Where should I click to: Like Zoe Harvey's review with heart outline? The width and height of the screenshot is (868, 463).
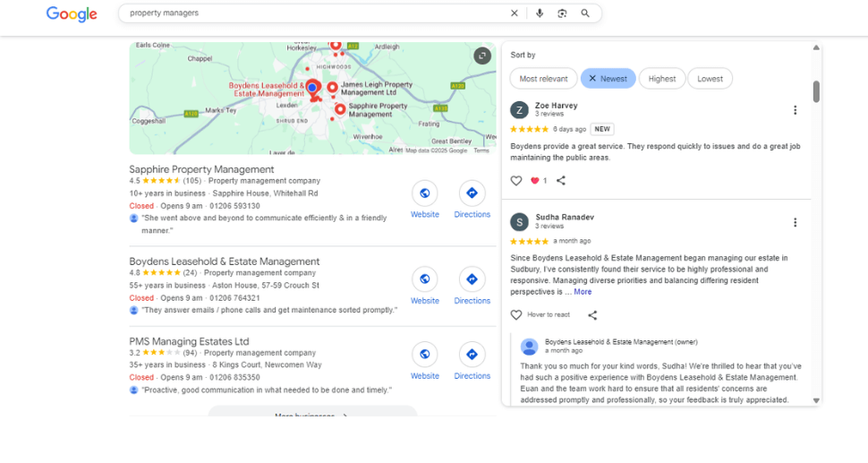516,181
